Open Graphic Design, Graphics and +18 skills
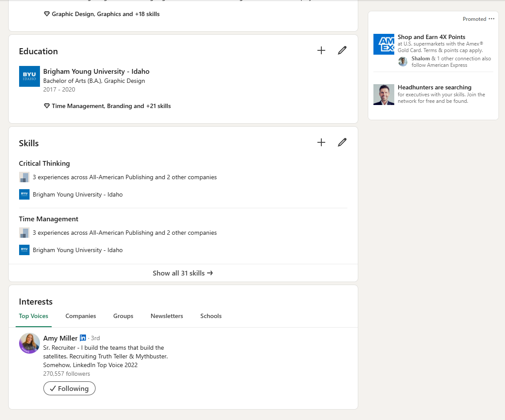Screen dimensions: 505x420 (106, 14)
